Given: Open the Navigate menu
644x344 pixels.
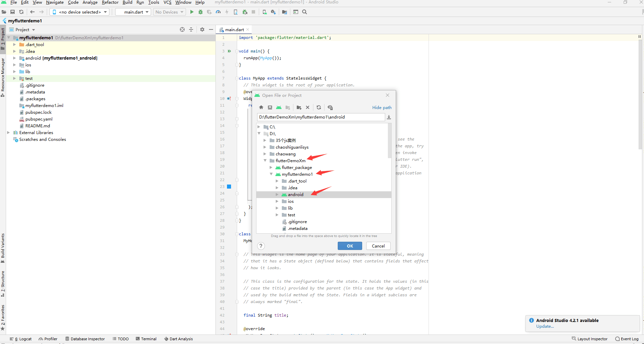Looking at the screenshot, I should pyautogui.click(x=55, y=2).
